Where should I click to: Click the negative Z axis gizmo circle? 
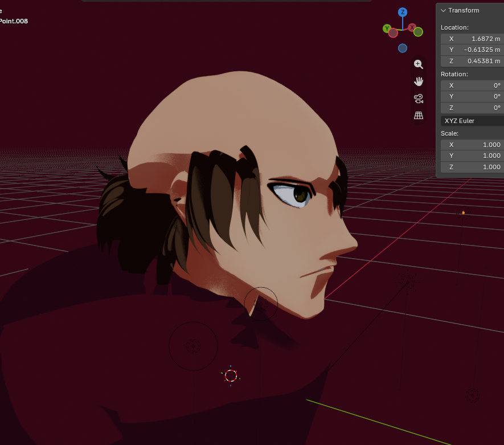(x=403, y=48)
